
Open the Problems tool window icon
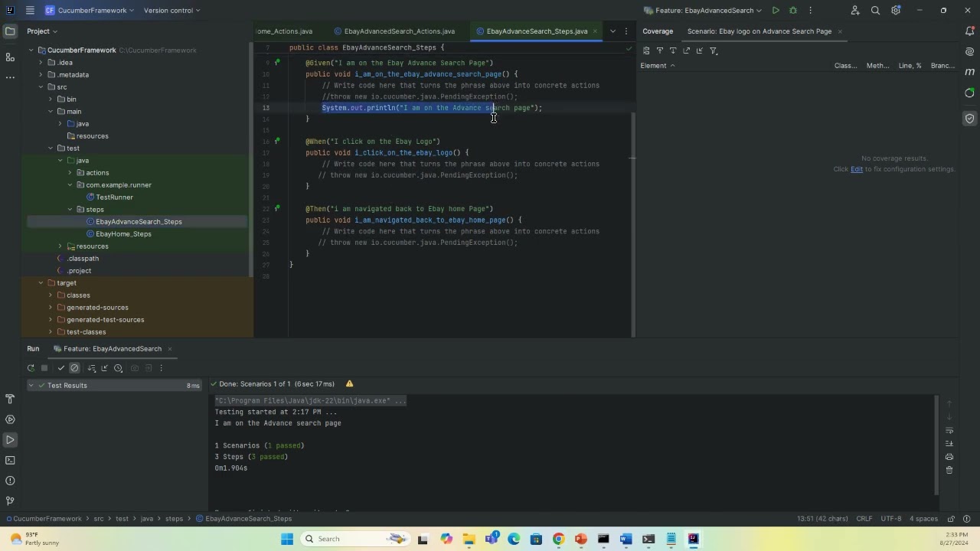[10, 481]
